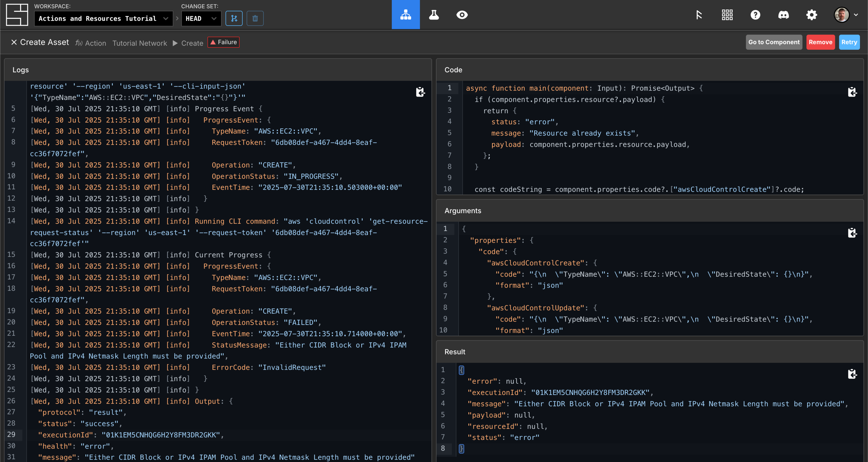Screen dimensions: 868x462
Task: Open the help question mark icon
Action: (755, 15)
